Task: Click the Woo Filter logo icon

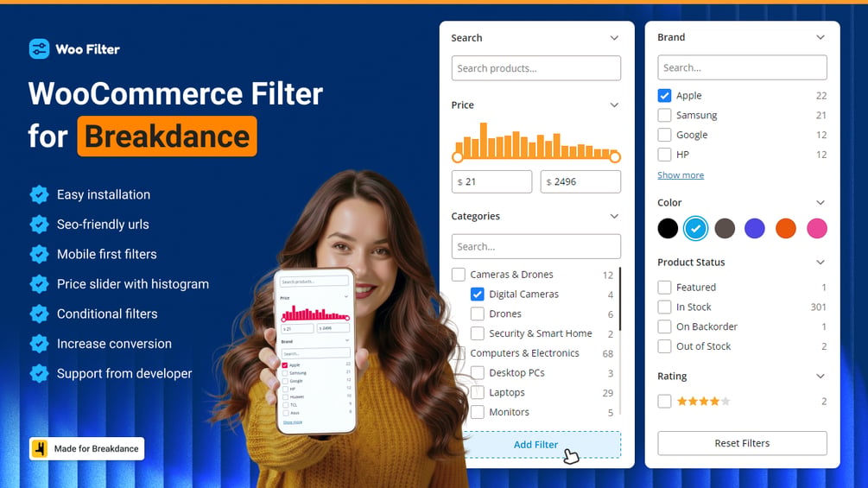Action: tap(39, 48)
